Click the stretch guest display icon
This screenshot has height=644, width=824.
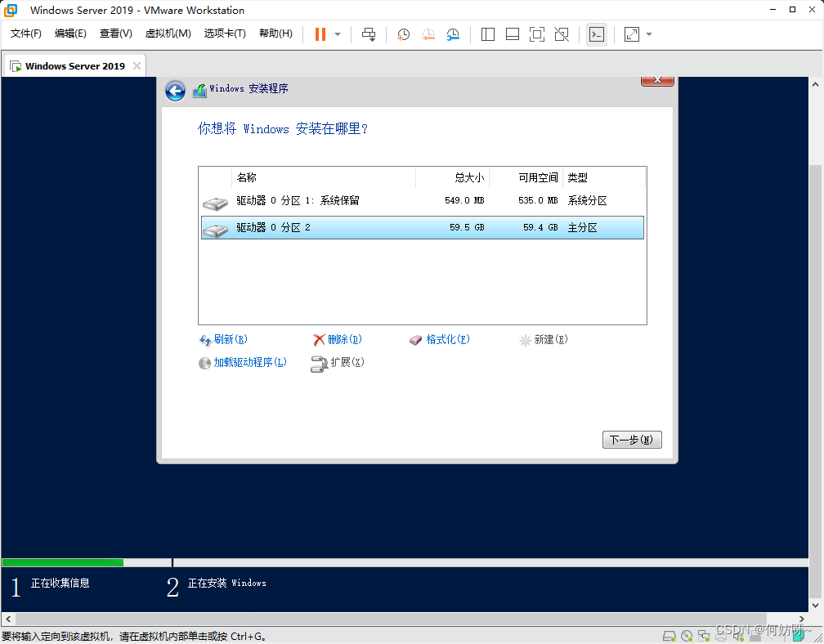[x=632, y=34]
